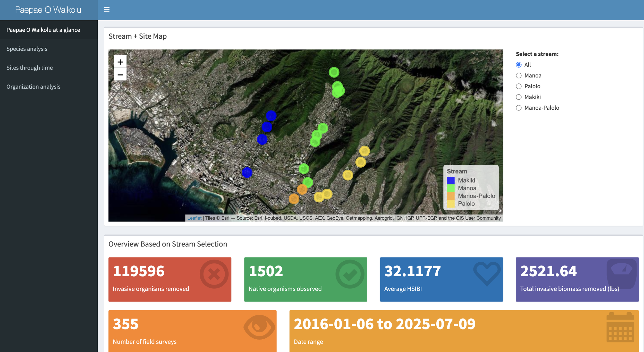644x352 pixels.
Task: Click the eye icon on field surveys
Action: (259, 327)
